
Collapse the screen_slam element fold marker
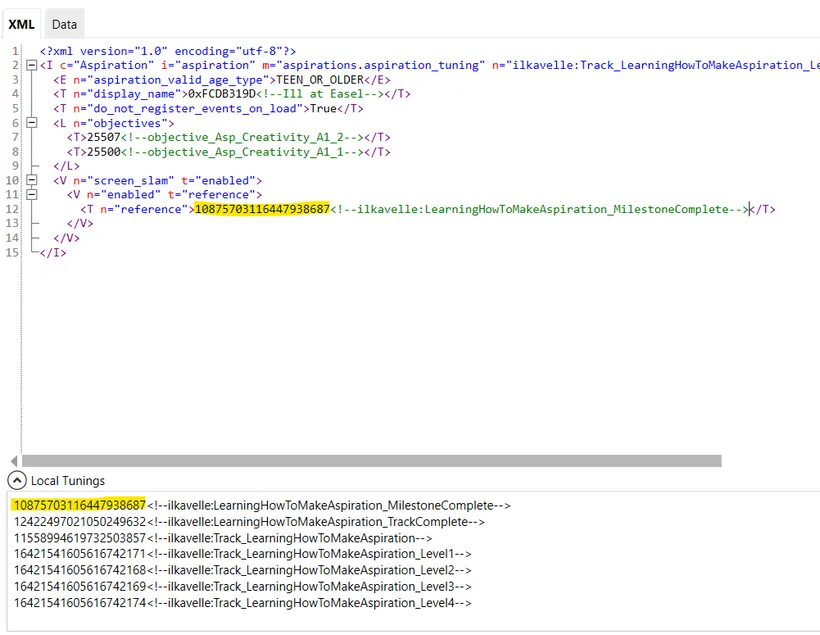[31, 181]
